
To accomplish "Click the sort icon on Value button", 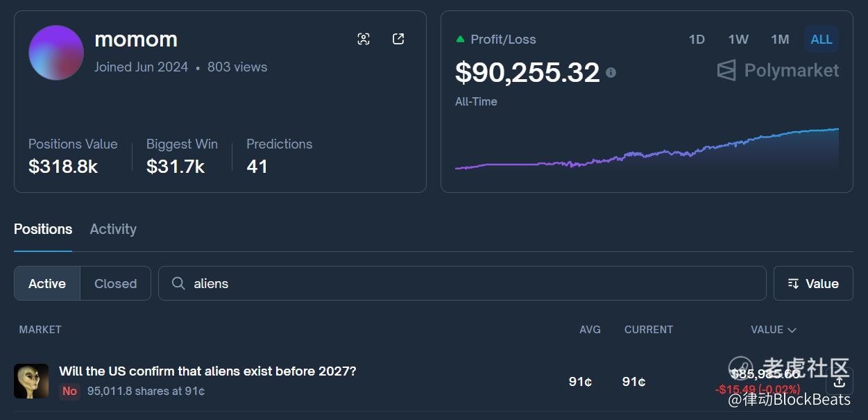I will pos(794,283).
